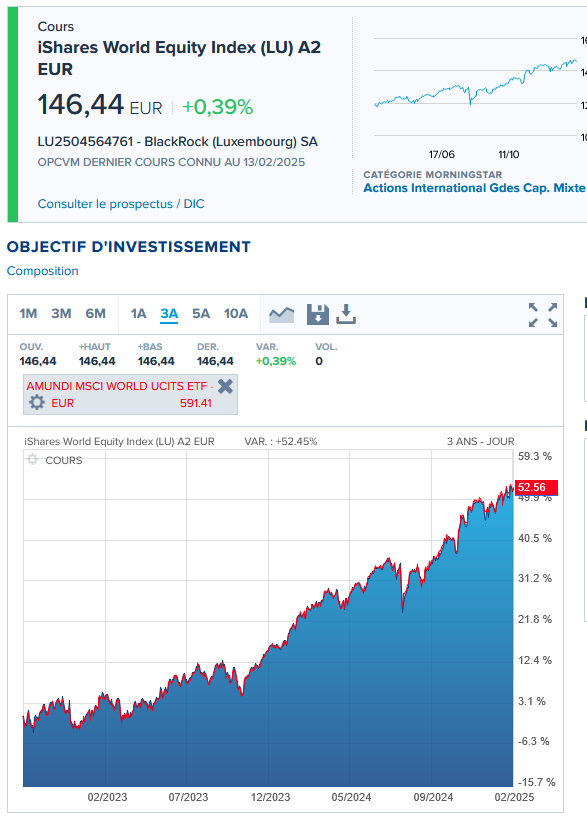Click the +HAUT high value
Viewport: 587px width, 828px height.
point(97,361)
